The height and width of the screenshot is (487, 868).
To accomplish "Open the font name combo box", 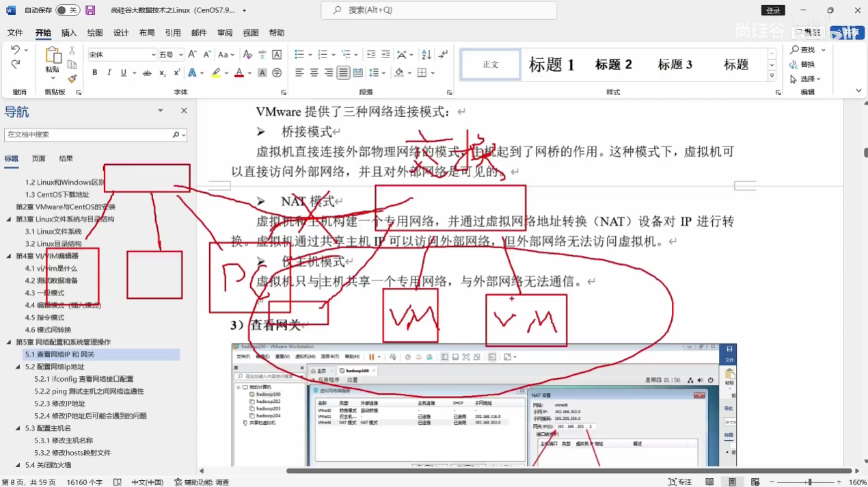I will (x=122, y=55).
